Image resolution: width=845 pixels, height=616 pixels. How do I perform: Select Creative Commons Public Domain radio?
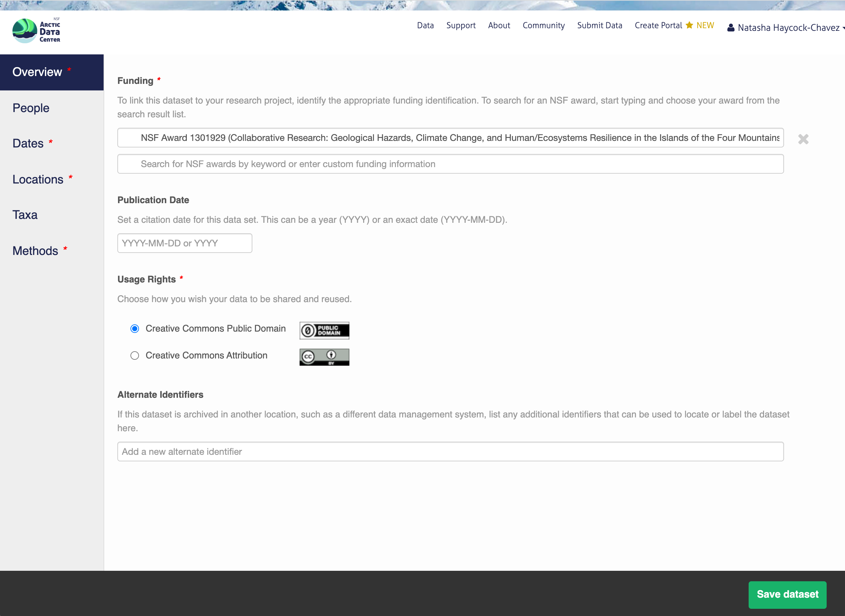135,329
